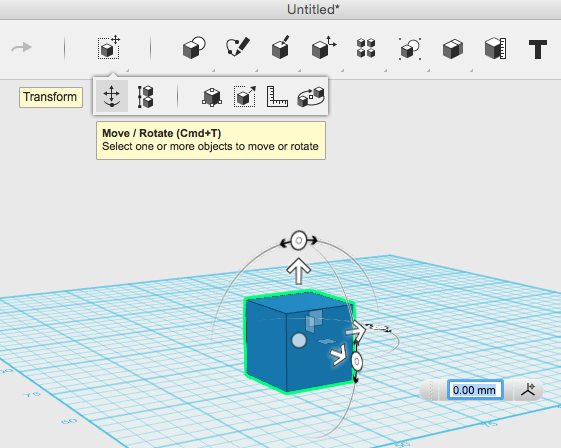This screenshot has width=561, height=448.
Task: Open the Combine tools split-cube icon
Action: coord(453,48)
